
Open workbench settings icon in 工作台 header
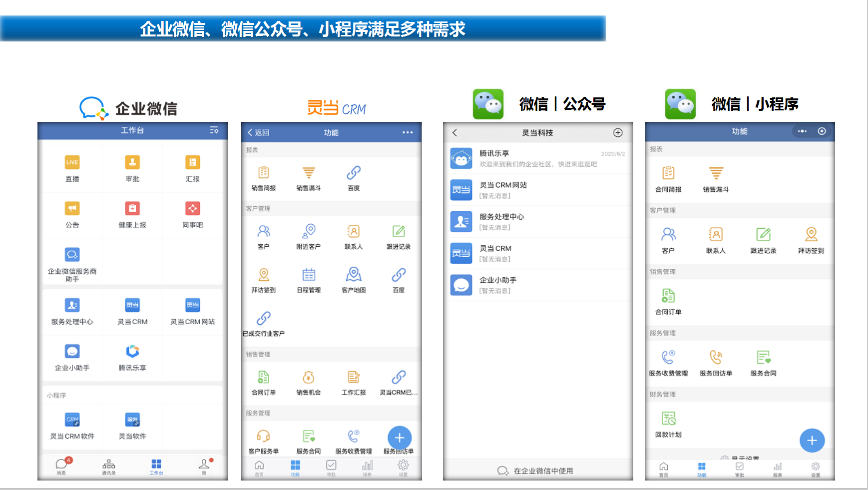214,130
